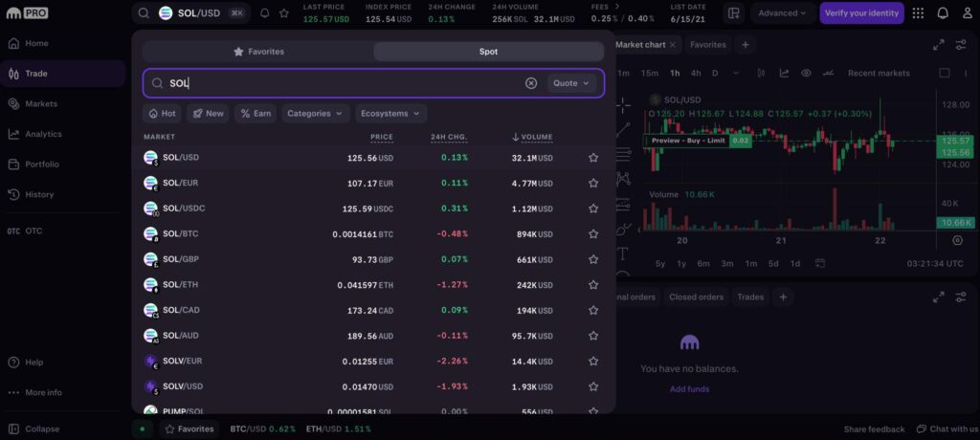This screenshot has height=440, width=980.
Task: Toggle the Earn filter
Action: (x=256, y=114)
